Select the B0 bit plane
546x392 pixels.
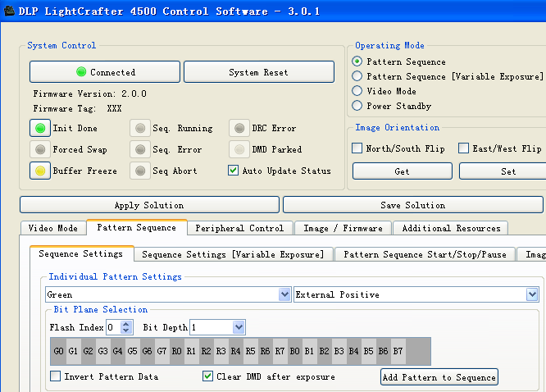[294, 351]
